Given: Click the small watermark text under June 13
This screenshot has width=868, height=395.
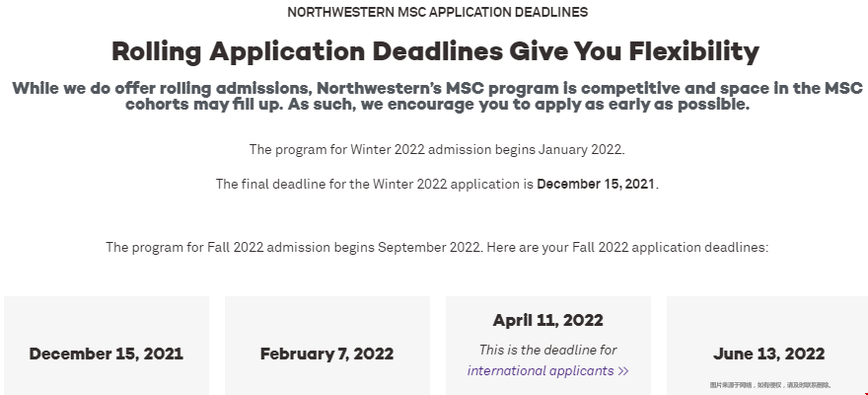Looking at the screenshot, I should click(770, 385).
